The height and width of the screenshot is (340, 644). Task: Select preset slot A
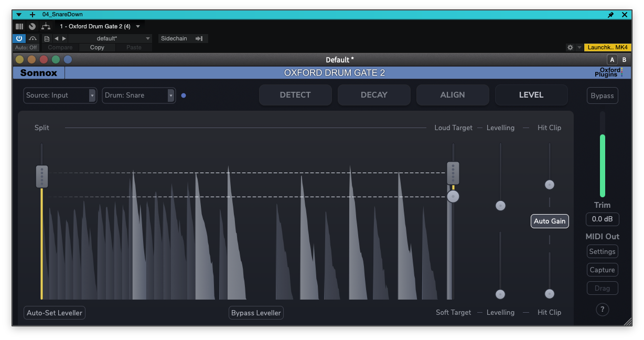(612, 60)
